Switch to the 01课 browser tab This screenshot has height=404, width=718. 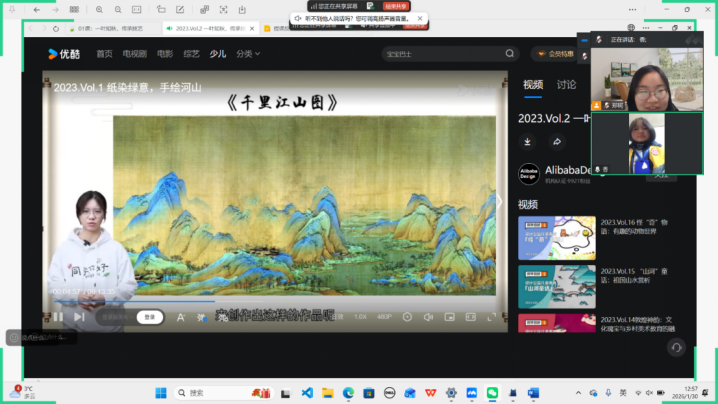[x=110, y=28]
